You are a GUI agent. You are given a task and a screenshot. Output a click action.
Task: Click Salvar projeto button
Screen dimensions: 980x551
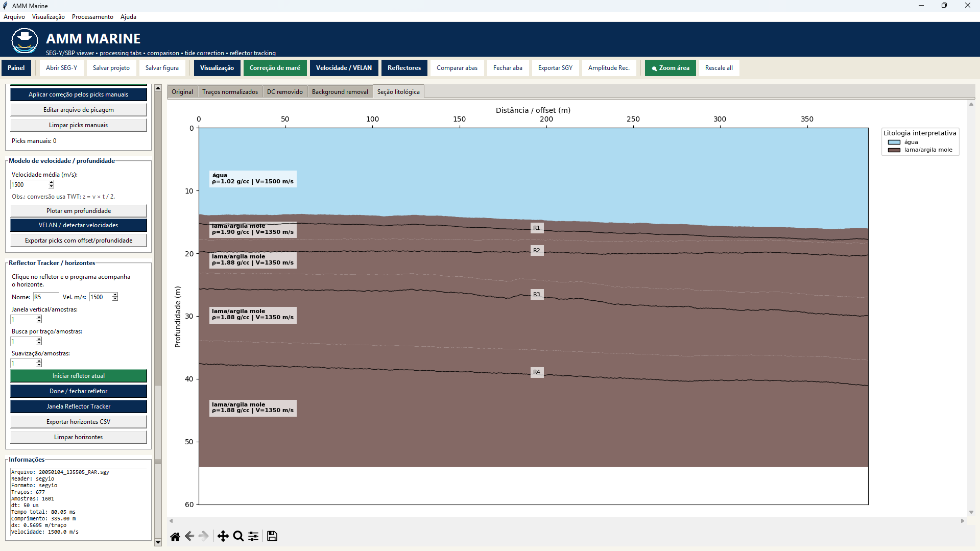(x=111, y=68)
